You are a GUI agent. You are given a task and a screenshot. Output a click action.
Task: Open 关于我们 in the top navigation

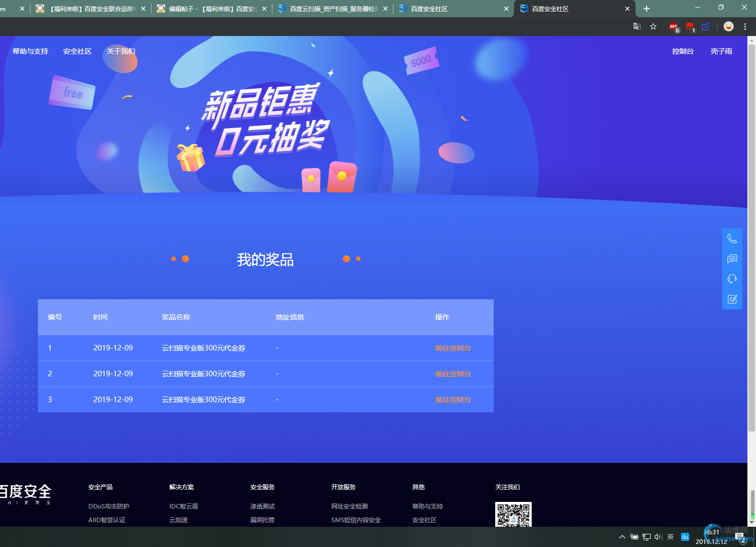pos(121,51)
